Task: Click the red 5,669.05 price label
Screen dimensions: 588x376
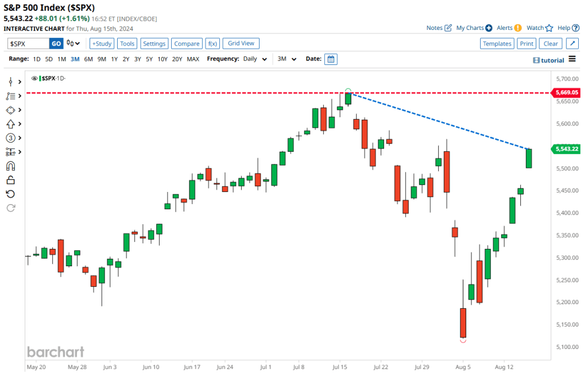Action: [x=566, y=93]
